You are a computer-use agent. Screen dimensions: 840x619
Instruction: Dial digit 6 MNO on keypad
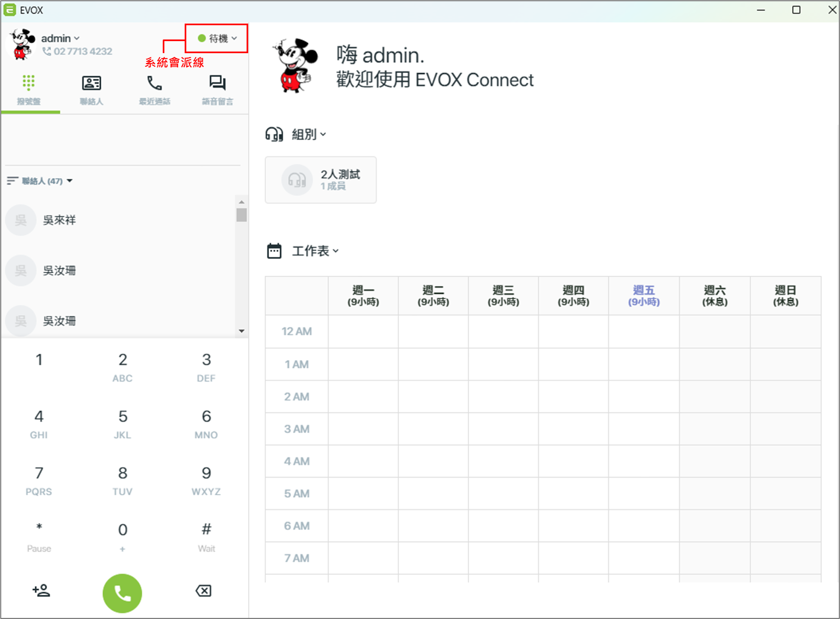click(x=207, y=424)
